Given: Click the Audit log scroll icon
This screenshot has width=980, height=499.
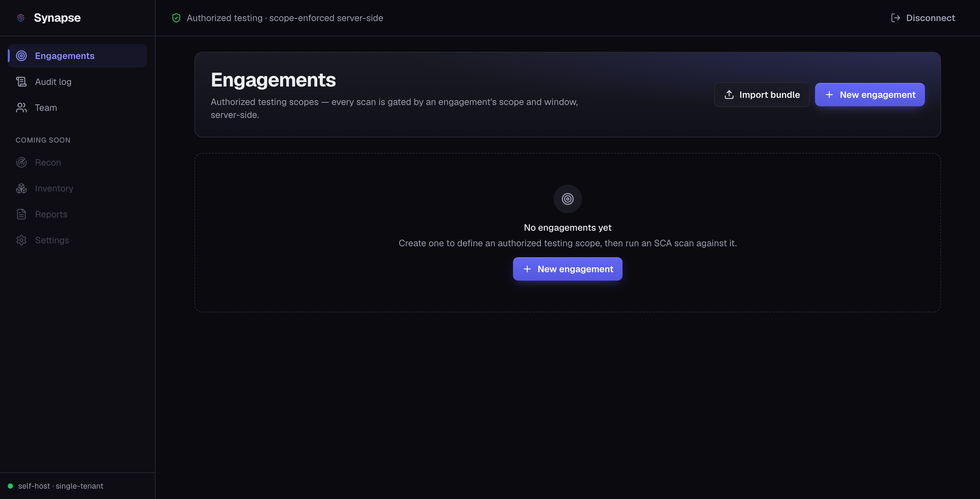Looking at the screenshot, I should click(21, 82).
